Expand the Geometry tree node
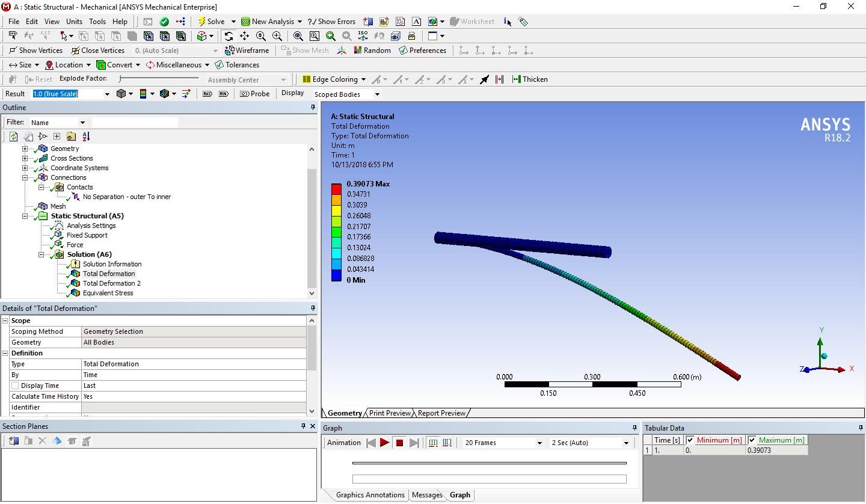The image size is (866, 504). click(25, 149)
